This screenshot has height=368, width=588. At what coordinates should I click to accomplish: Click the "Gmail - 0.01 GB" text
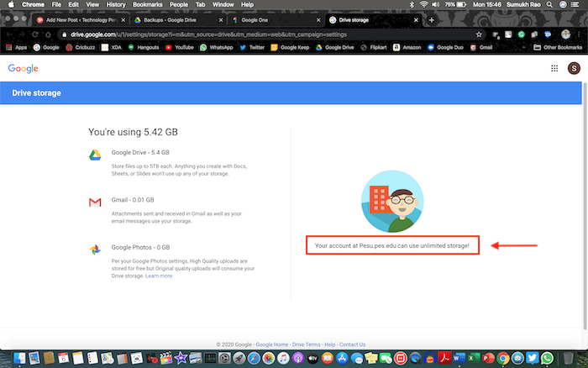click(x=133, y=200)
